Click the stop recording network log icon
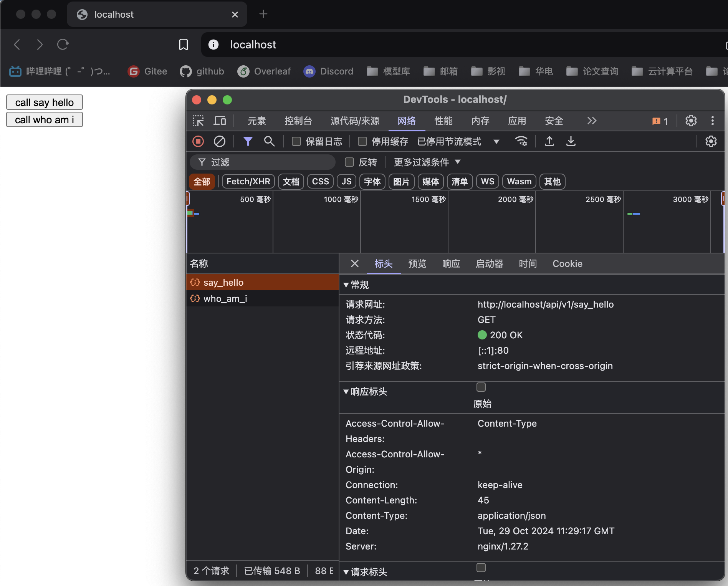 point(198,142)
